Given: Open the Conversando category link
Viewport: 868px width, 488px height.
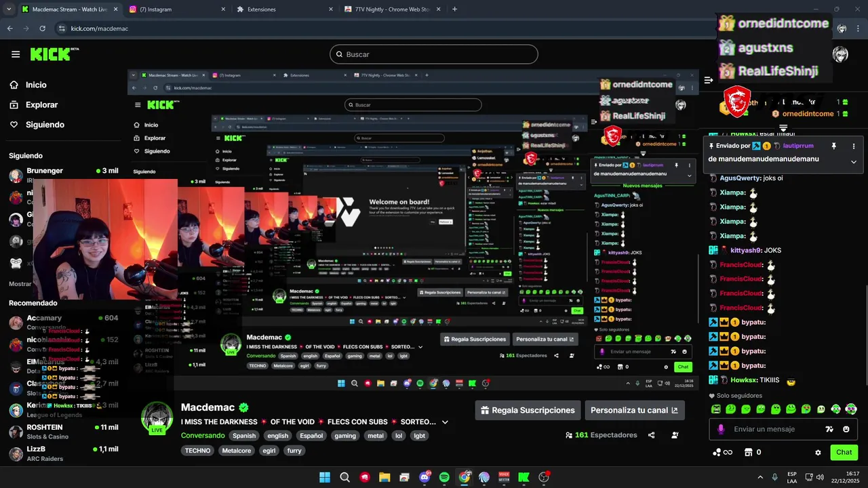Looking at the screenshot, I should click(203, 436).
